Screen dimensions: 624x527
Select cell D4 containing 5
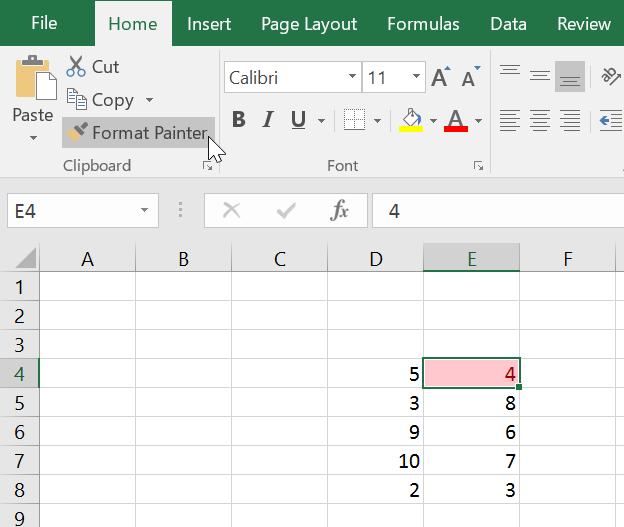coord(376,373)
